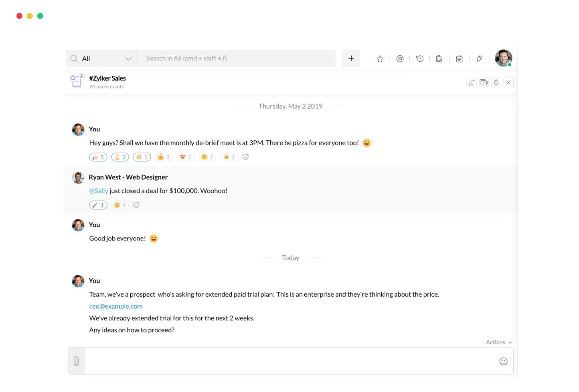Click the yellow macOS minimize dot

pyautogui.click(x=30, y=16)
